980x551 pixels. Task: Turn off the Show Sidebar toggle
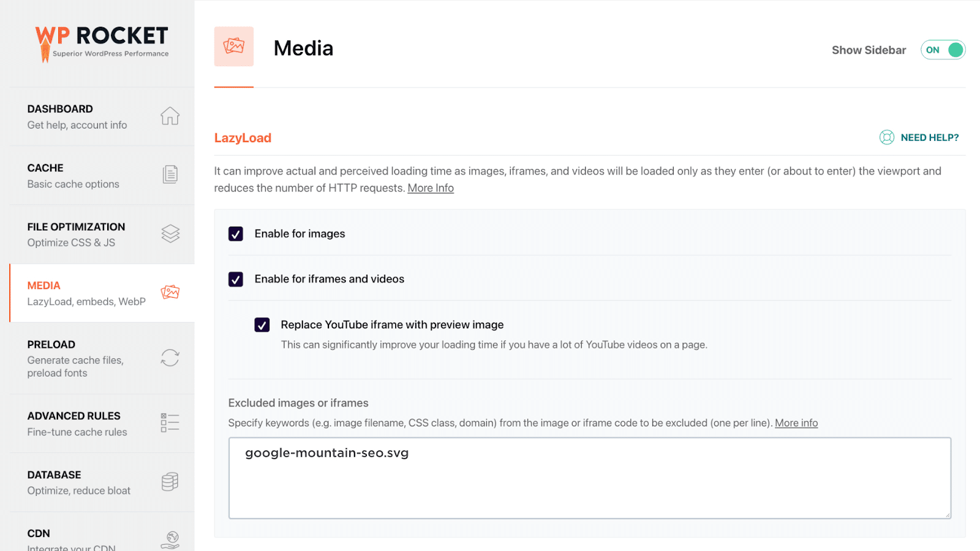(943, 50)
